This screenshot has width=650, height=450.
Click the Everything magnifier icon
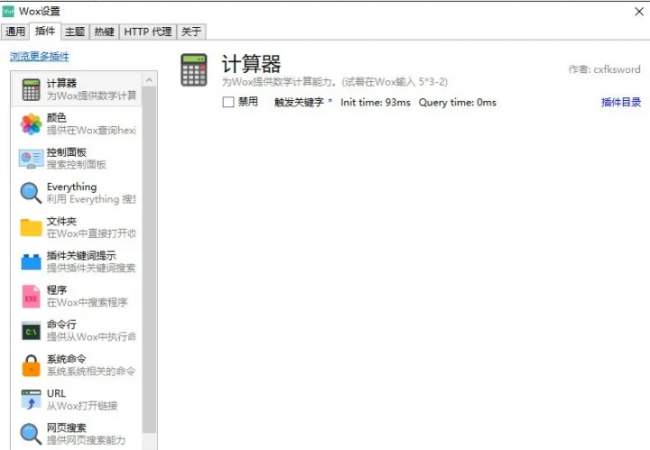(x=31, y=193)
